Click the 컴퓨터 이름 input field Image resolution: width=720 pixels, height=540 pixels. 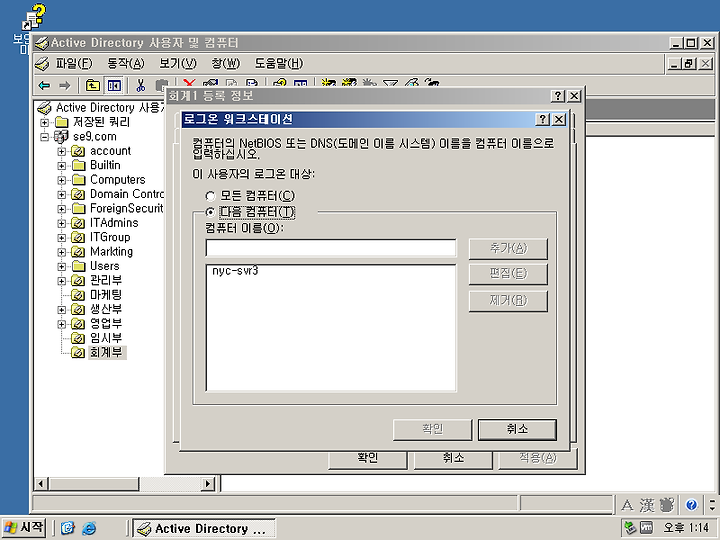coord(331,248)
